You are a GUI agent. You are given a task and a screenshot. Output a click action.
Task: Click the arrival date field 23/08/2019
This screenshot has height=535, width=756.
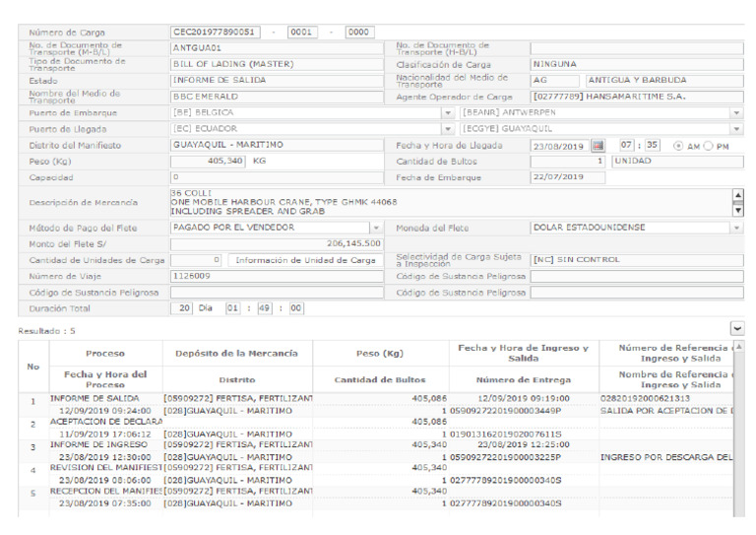560,146
